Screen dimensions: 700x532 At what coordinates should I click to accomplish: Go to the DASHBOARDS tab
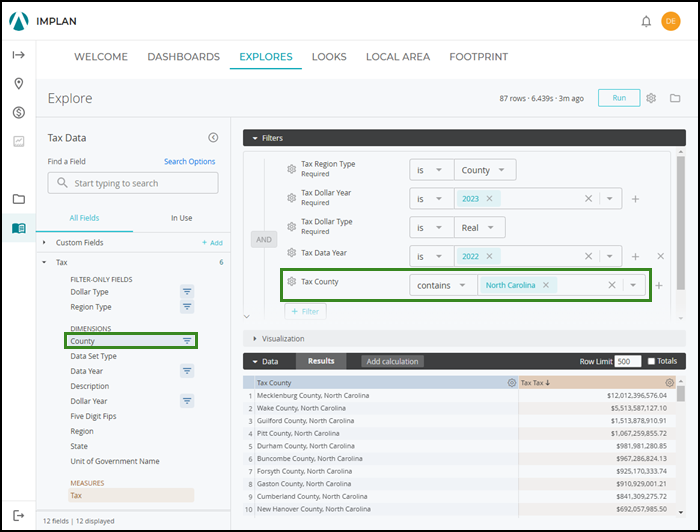pos(183,57)
